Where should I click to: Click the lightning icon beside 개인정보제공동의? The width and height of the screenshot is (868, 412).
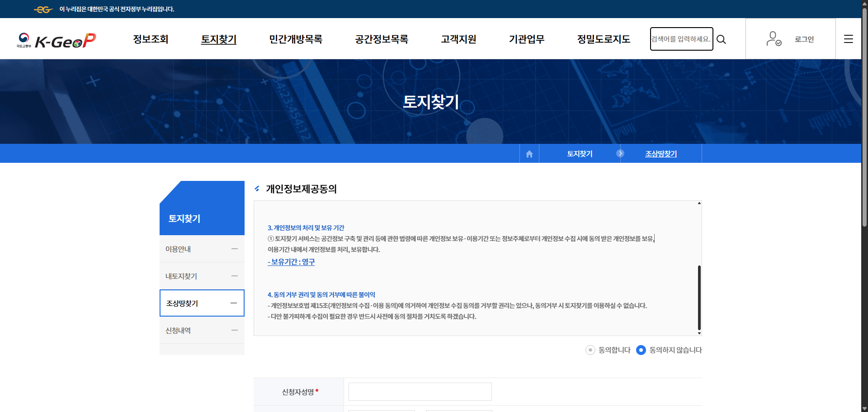click(x=258, y=189)
